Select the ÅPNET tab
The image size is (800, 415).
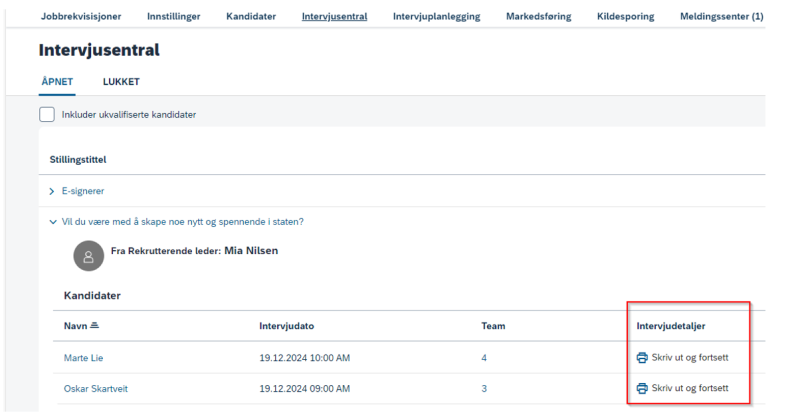57,82
